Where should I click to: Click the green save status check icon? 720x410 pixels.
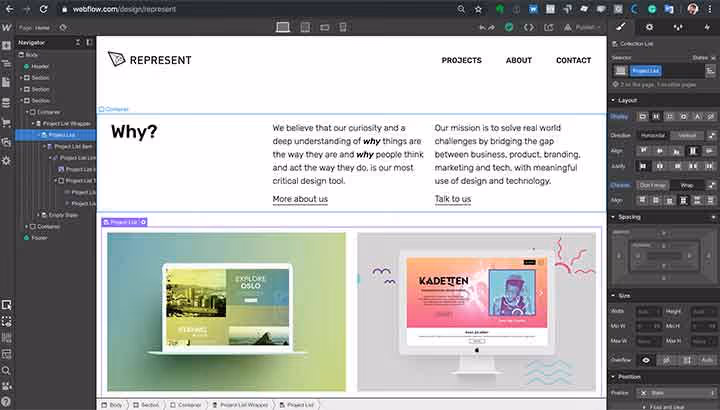click(x=509, y=28)
